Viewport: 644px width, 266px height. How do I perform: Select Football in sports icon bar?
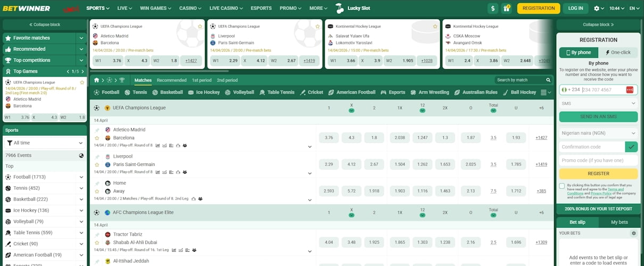click(x=106, y=92)
